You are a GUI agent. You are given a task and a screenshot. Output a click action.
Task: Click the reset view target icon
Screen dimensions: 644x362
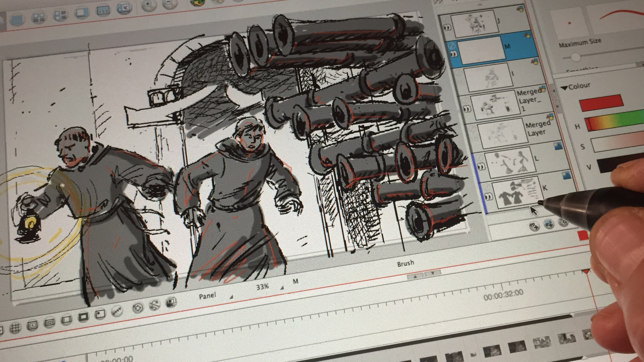[x=138, y=308]
